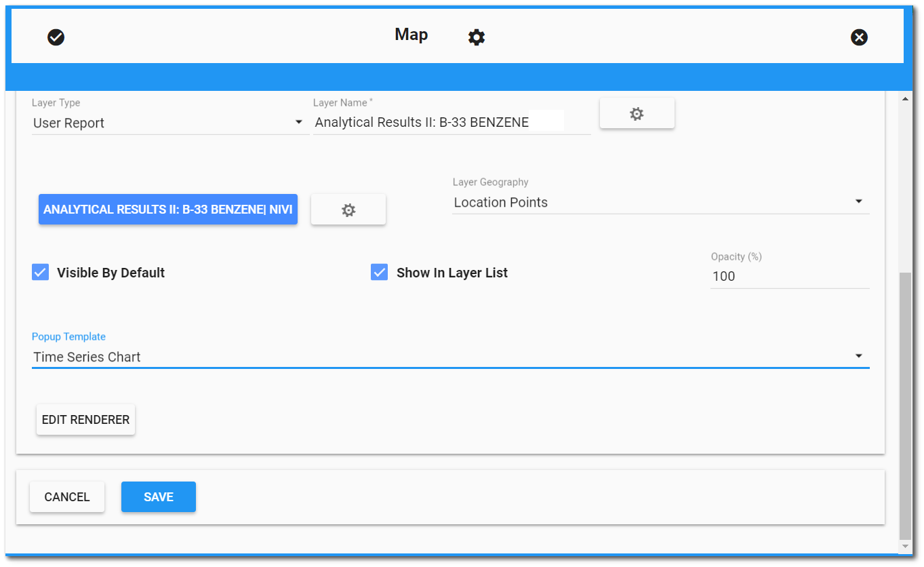The width and height of the screenshot is (924, 567).
Task: Uncheck Visible By Default
Action: (x=40, y=272)
